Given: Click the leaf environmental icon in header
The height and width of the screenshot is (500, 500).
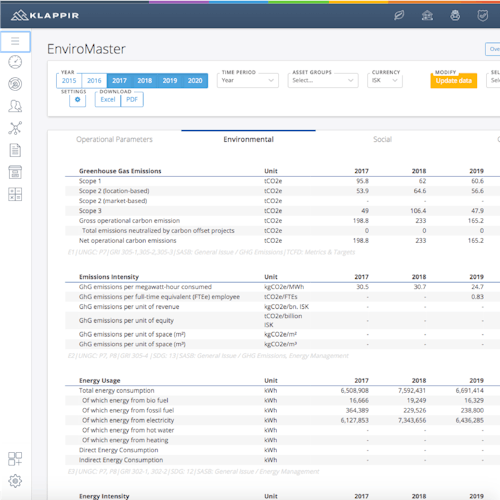Looking at the screenshot, I should tap(399, 15).
